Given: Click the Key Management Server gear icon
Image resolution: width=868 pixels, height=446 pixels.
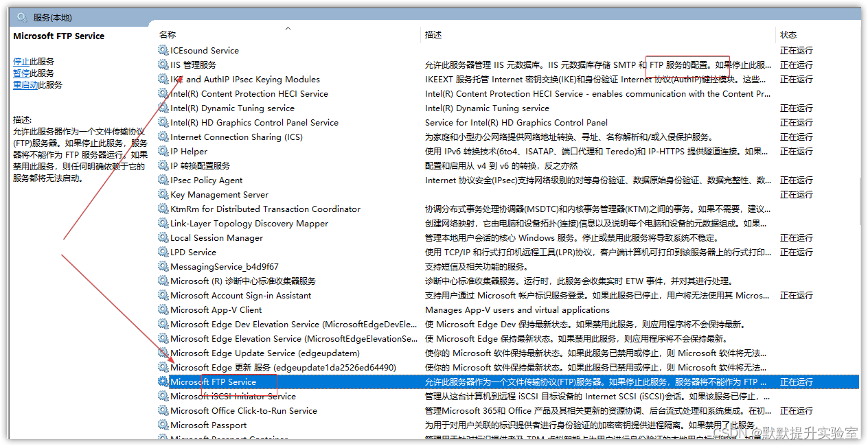Looking at the screenshot, I should tap(163, 194).
